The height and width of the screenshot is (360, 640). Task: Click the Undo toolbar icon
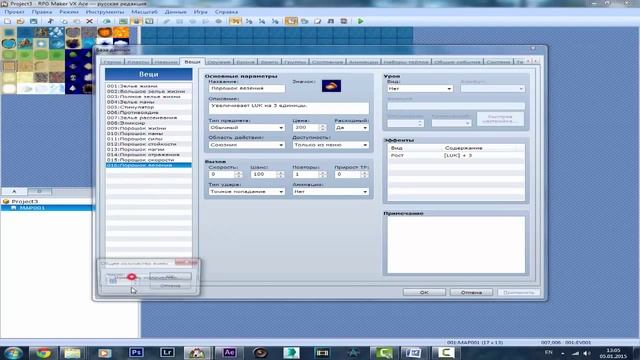pyautogui.click(x=107, y=21)
